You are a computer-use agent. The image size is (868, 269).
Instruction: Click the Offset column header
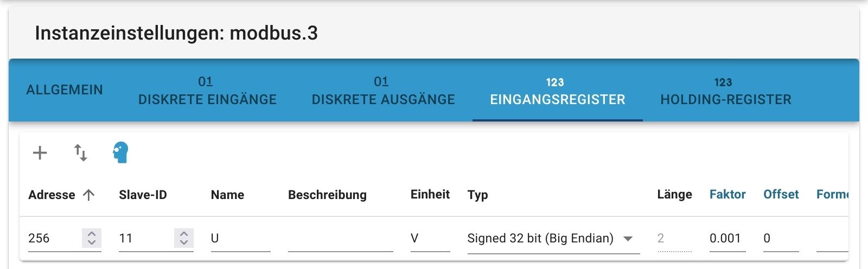[781, 195]
